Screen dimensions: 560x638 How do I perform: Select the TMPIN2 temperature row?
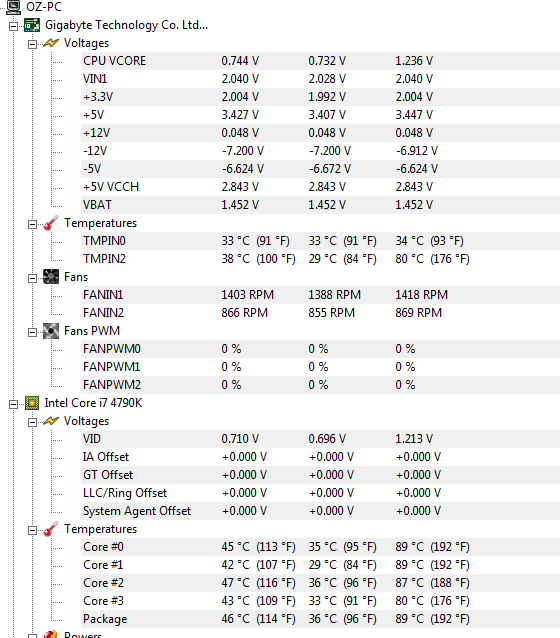click(320, 259)
